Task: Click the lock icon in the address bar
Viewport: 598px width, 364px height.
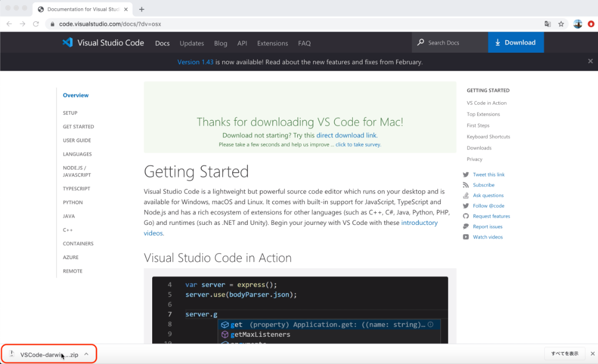Action: pos(52,24)
